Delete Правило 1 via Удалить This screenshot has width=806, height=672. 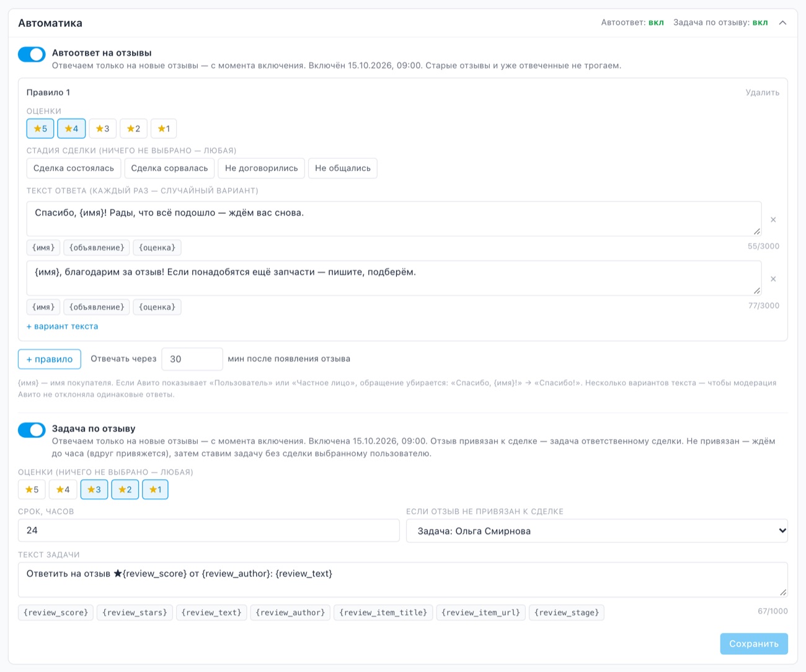[762, 92]
